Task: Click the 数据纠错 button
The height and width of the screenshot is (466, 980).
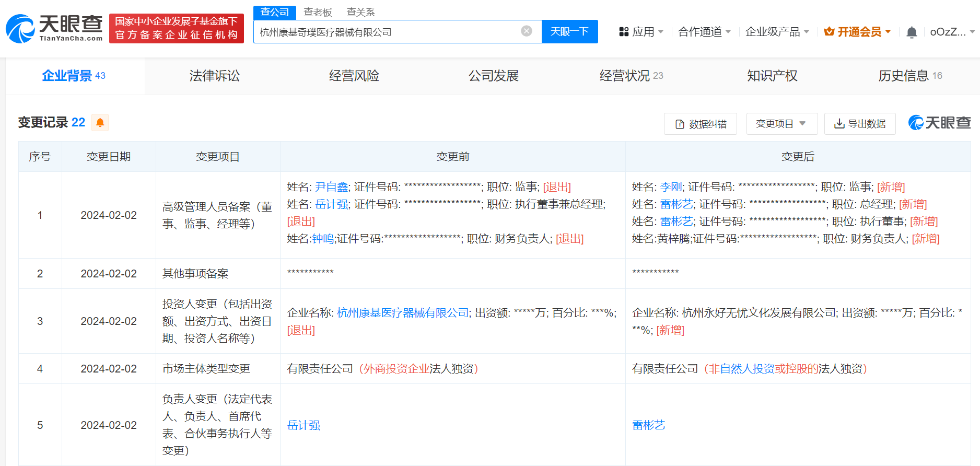Action: 700,124
